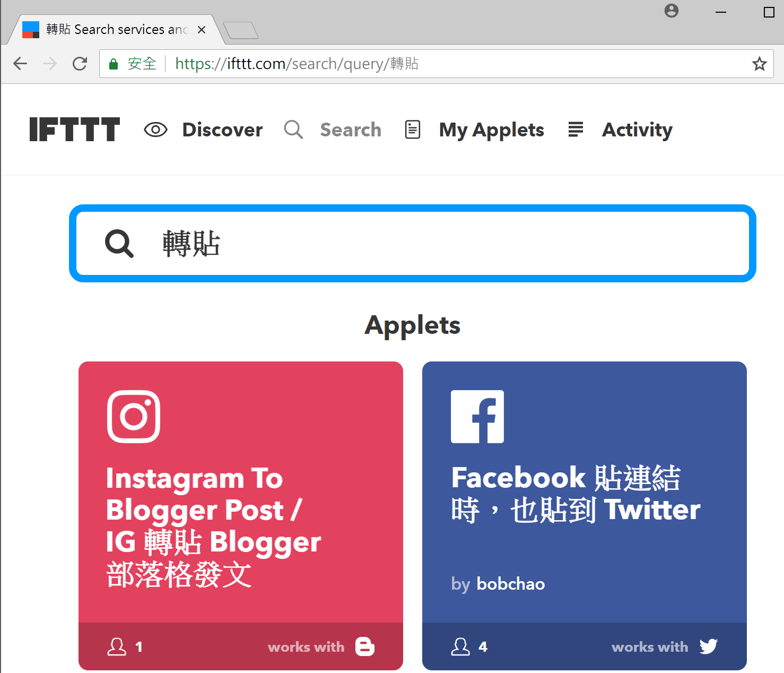Click 'works with' on the Facebook card
Screen dimensions: 784x673
650,647
